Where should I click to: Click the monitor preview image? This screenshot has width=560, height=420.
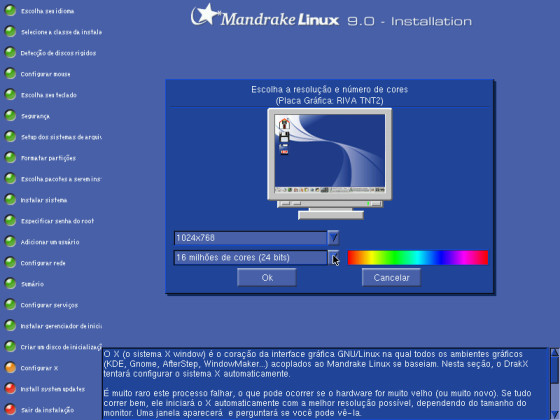tap(330, 164)
